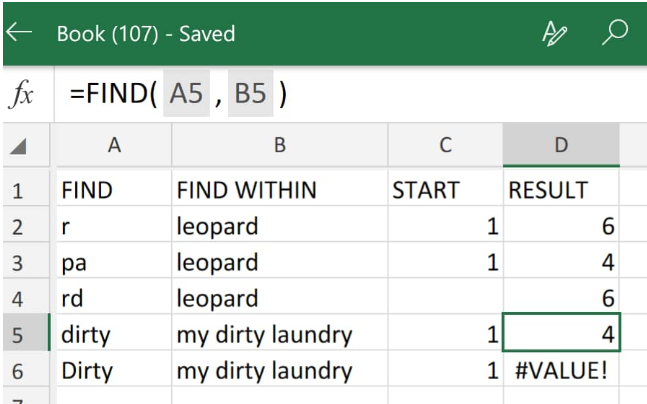The image size is (647, 404).
Task: Select the RESULT header cell
Action: (x=561, y=190)
